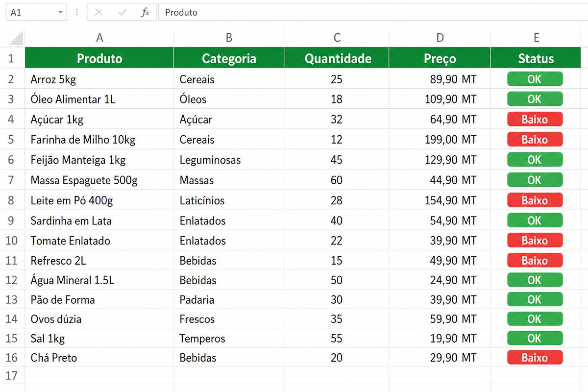Select row 16 header
588x392 pixels.
(12, 358)
